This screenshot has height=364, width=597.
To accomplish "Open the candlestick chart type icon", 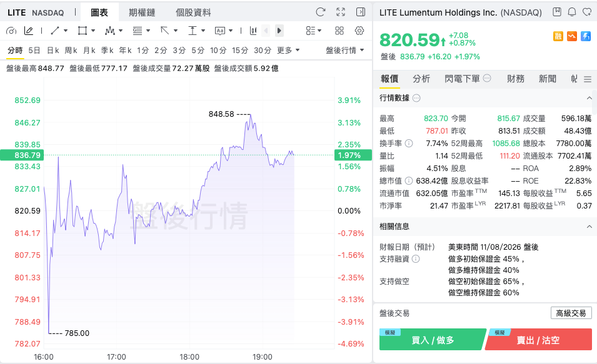I will point(253,31).
